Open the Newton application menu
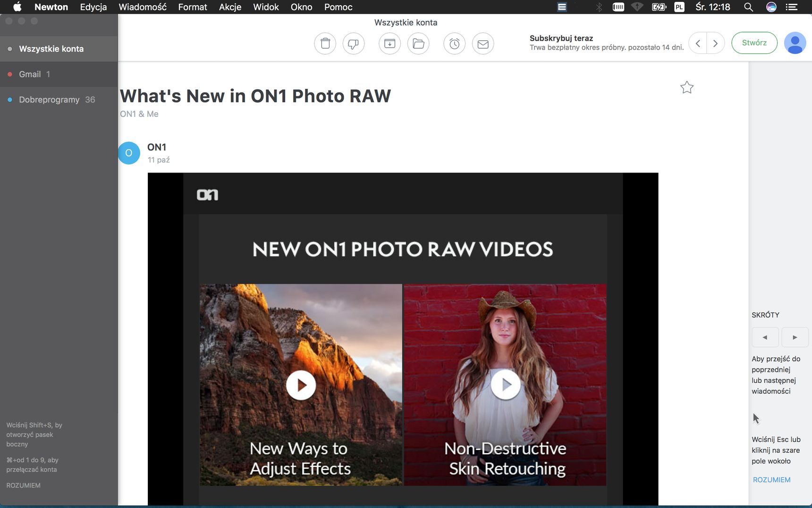The height and width of the screenshot is (508, 812). click(51, 7)
